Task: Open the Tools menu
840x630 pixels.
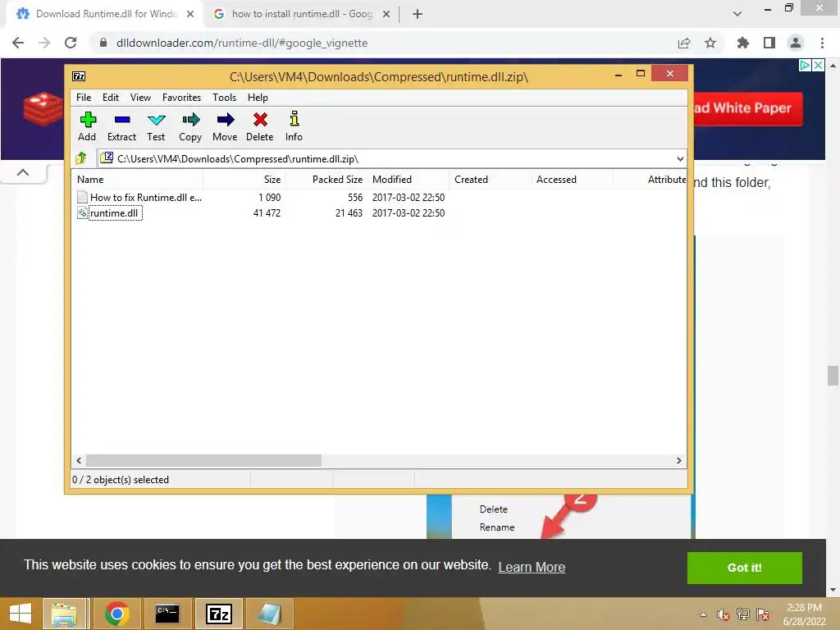Action: pyautogui.click(x=224, y=98)
